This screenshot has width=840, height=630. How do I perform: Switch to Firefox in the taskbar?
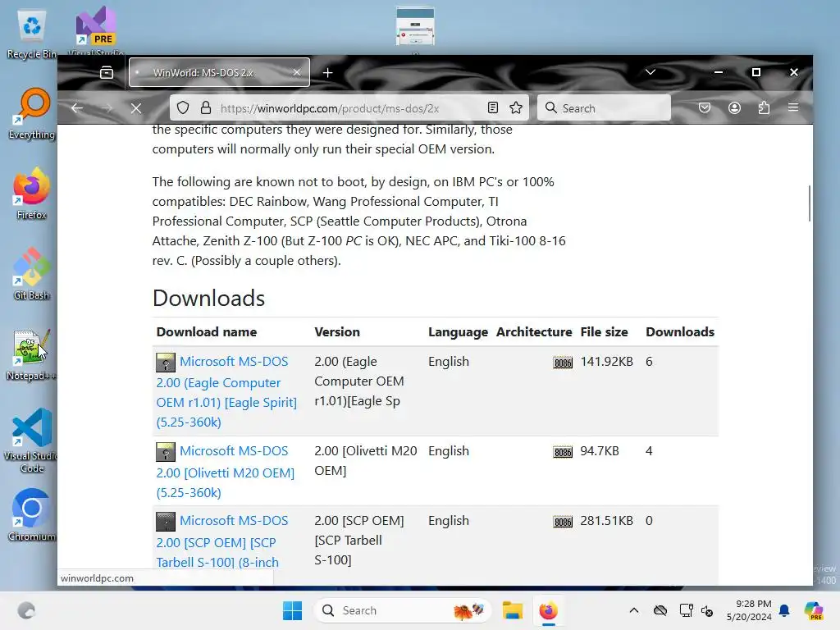tap(549, 610)
